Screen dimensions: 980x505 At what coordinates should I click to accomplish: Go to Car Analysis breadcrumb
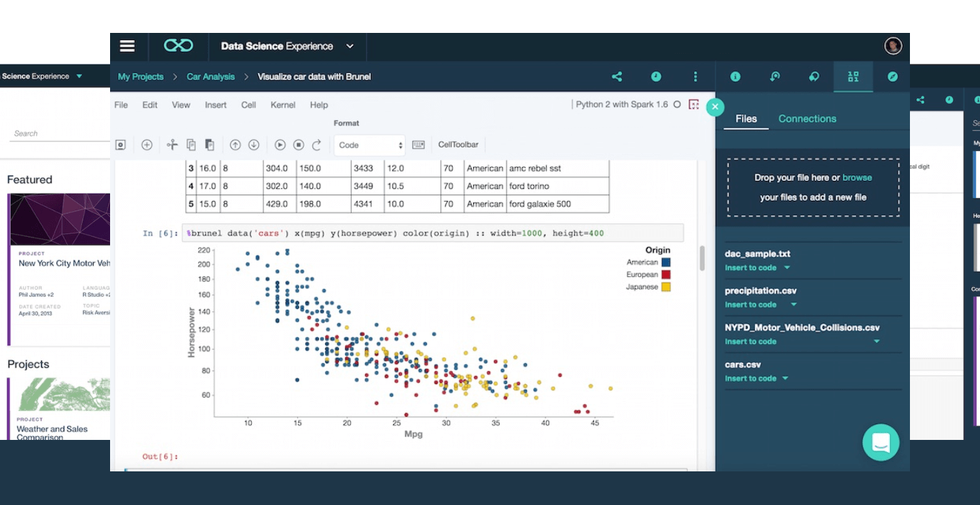pyautogui.click(x=210, y=77)
